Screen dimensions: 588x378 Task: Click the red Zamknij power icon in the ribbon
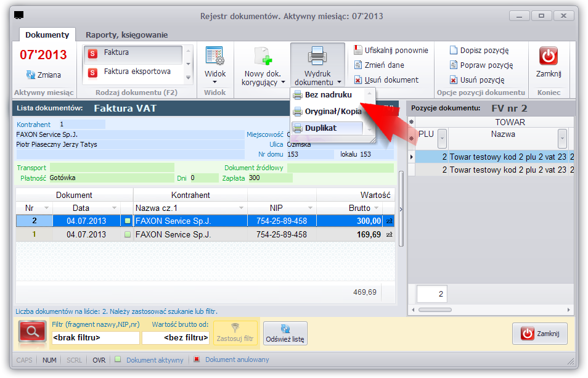click(x=549, y=56)
